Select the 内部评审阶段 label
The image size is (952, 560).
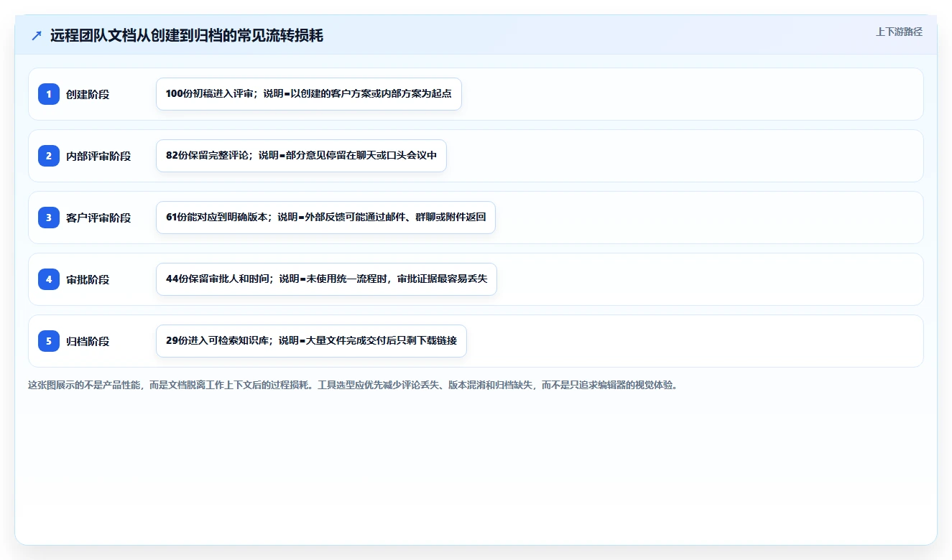point(98,156)
